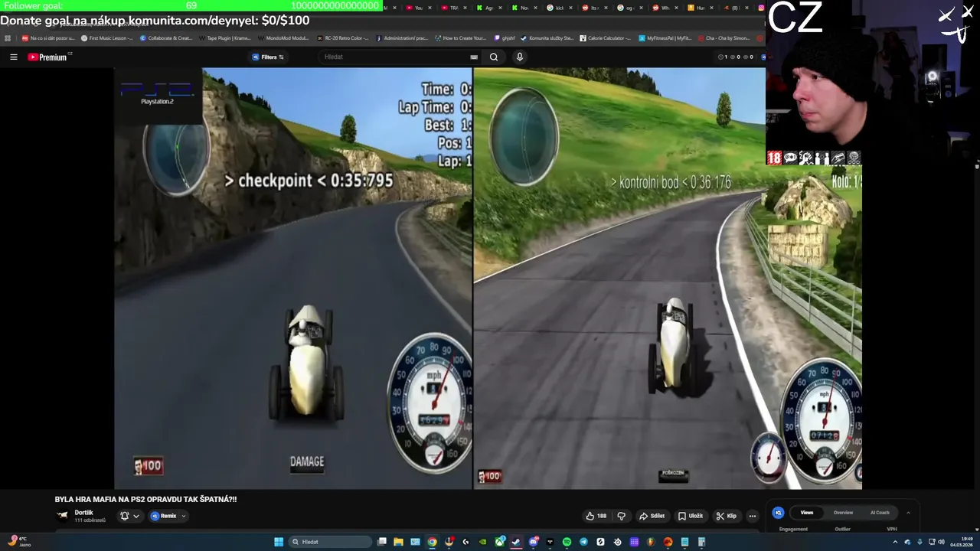Image resolution: width=980 pixels, height=551 pixels.
Task: Switch to the 'kick' browser tab
Action: click(555, 8)
